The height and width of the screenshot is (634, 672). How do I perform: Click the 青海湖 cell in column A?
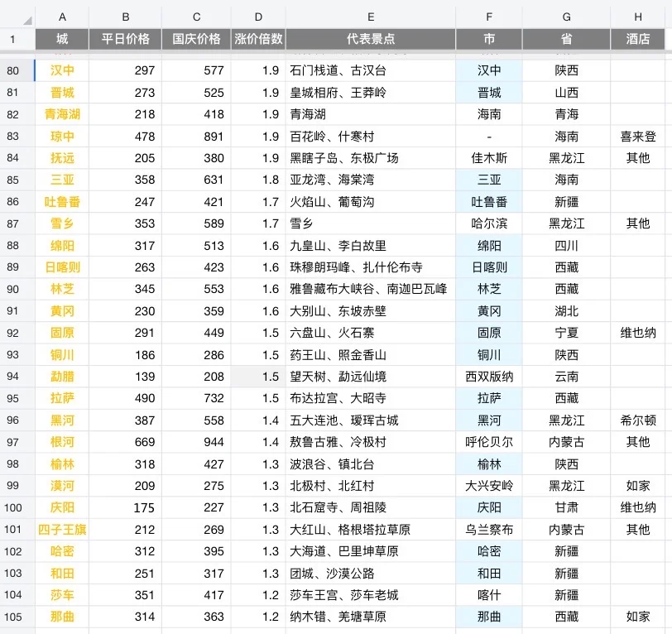(62, 114)
